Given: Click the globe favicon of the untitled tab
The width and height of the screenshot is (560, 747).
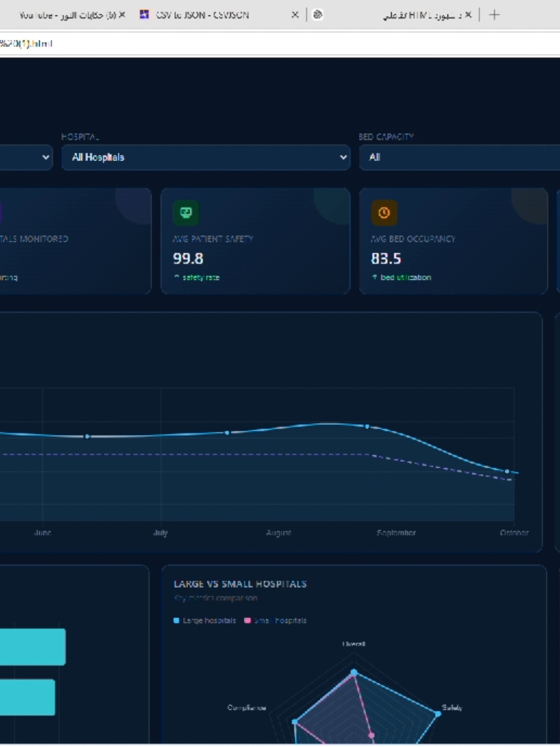Looking at the screenshot, I should pos(318,15).
